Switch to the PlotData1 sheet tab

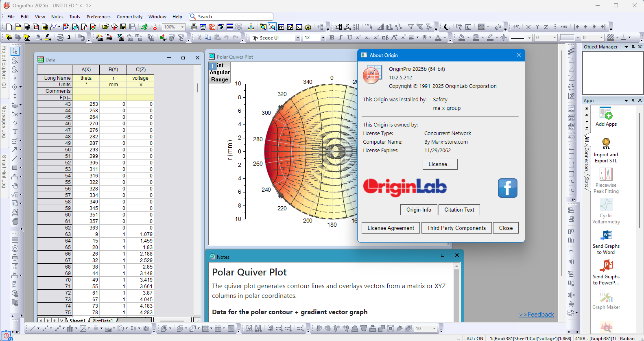(103, 321)
